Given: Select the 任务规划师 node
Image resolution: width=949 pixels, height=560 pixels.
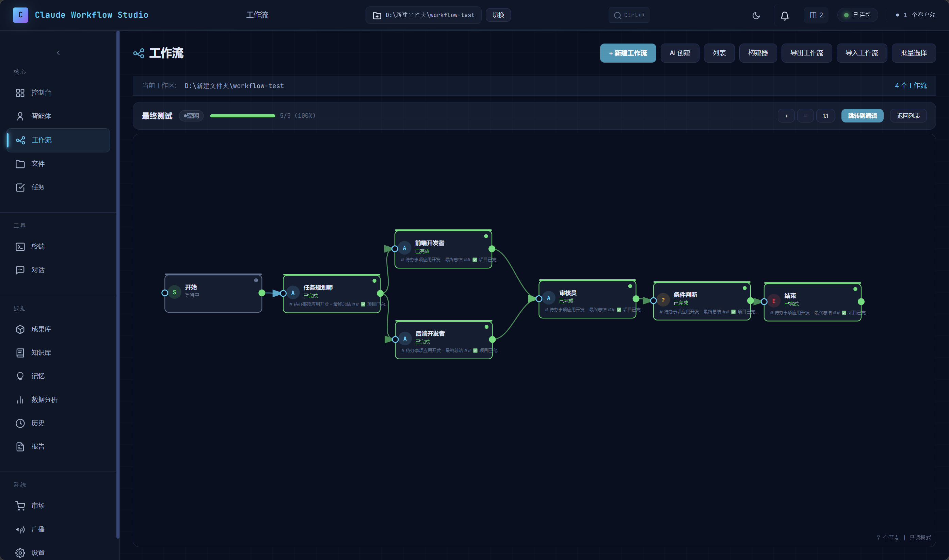Looking at the screenshot, I should (332, 294).
